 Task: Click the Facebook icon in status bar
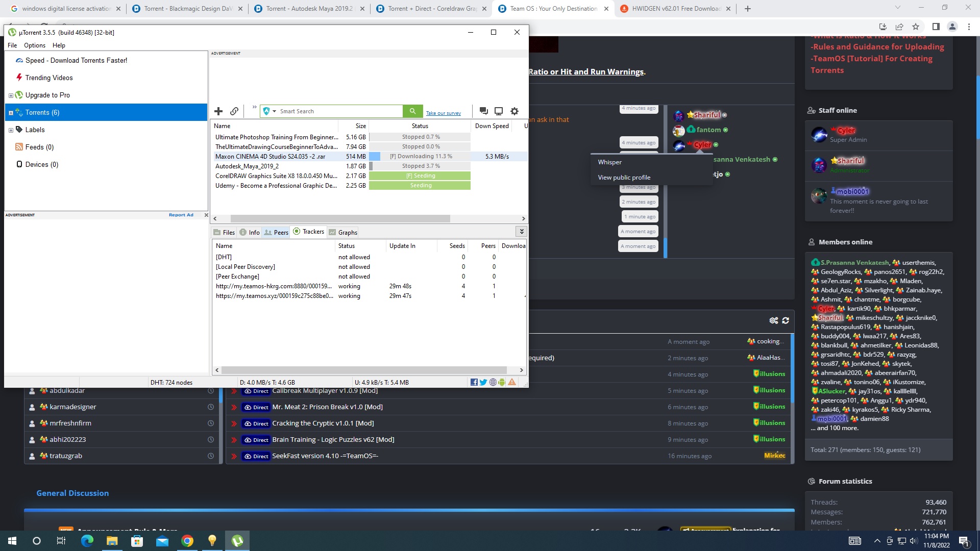(474, 382)
